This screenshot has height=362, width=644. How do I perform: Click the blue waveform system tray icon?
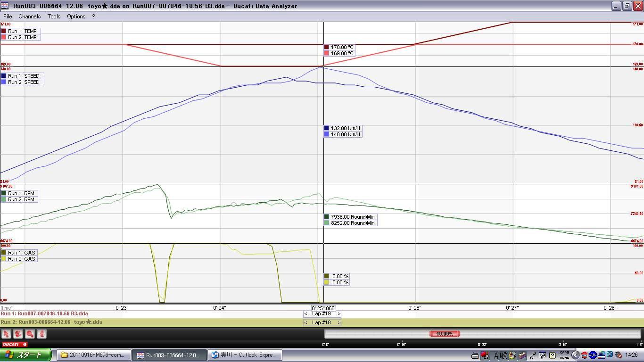[x=593, y=355]
